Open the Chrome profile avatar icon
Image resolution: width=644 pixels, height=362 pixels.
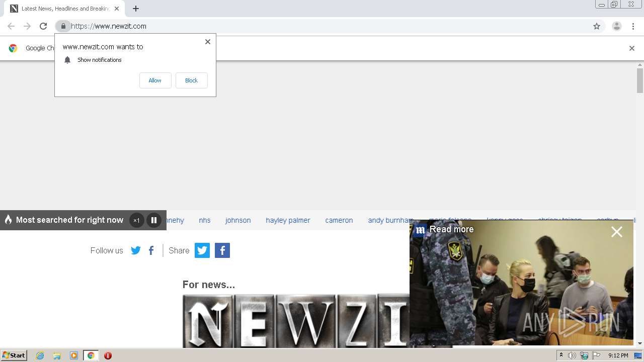pyautogui.click(x=617, y=26)
